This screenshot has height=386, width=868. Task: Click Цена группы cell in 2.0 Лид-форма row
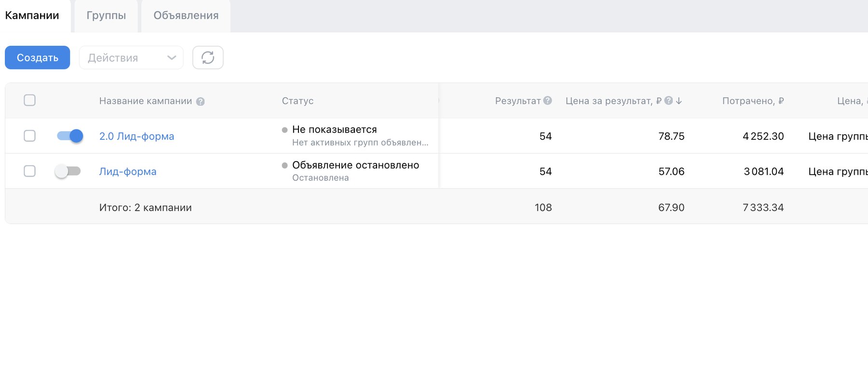tap(838, 136)
